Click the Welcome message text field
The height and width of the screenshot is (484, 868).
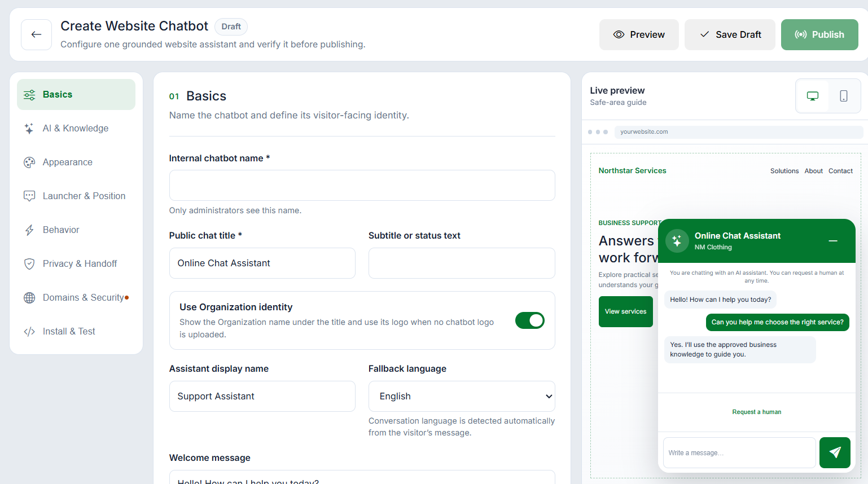(362, 477)
